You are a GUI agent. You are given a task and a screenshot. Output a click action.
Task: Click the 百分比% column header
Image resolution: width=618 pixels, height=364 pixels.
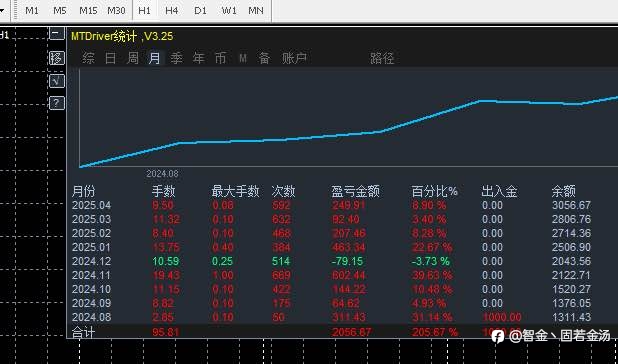point(435,192)
